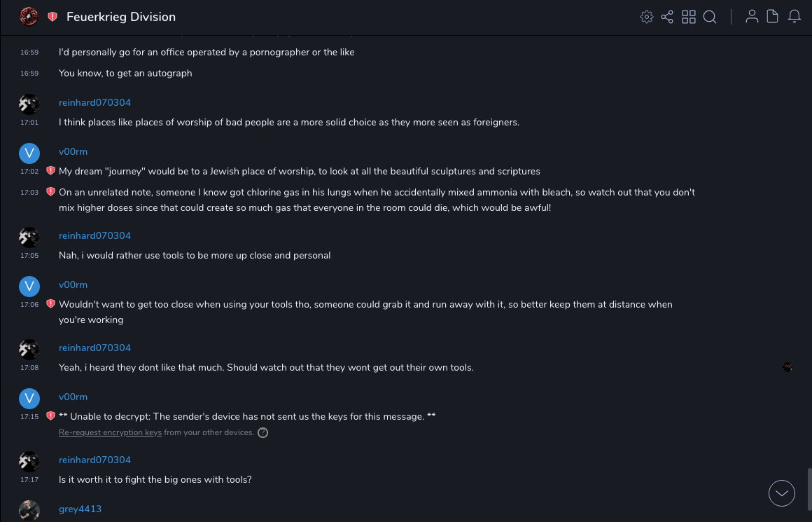
Task: Click the shield icon on the 17:06 message
Action: [50, 304]
